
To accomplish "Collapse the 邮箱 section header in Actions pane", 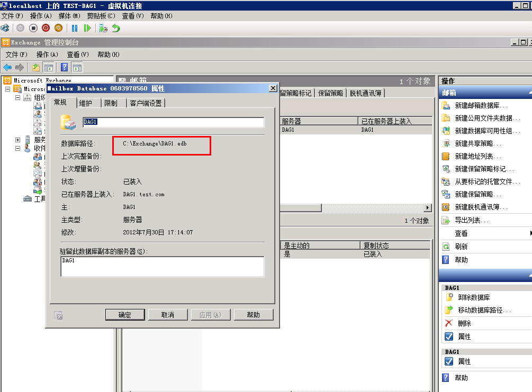I will click(530, 93).
